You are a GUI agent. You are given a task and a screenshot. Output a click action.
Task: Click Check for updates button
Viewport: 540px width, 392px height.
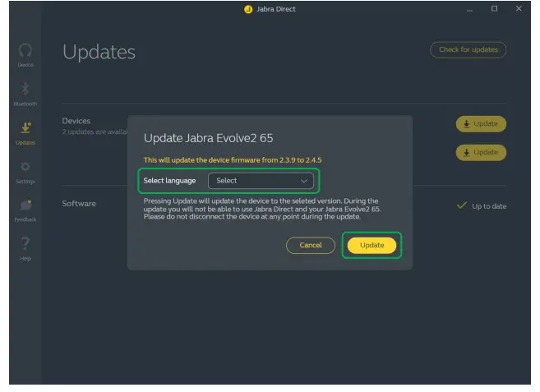(x=468, y=50)
